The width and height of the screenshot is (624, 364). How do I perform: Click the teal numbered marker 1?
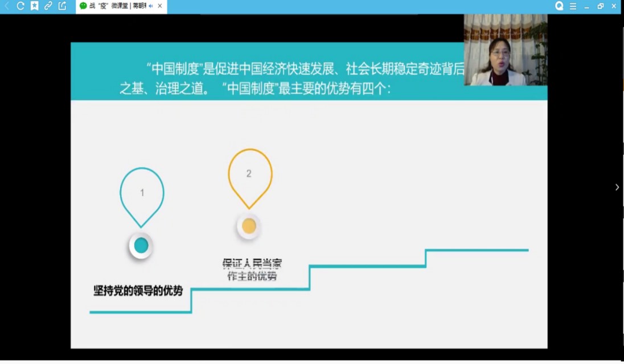click(x=142, y=193)
